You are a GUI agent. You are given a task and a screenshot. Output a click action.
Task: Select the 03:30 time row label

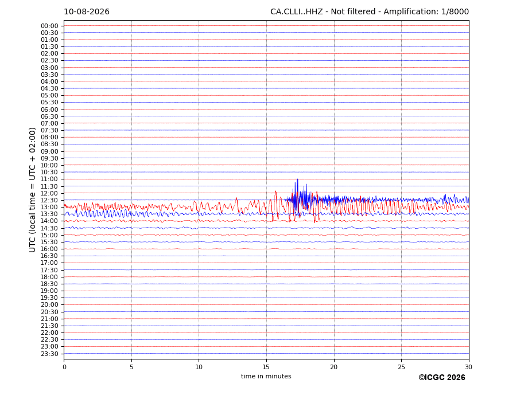click(x=49, y=75)
